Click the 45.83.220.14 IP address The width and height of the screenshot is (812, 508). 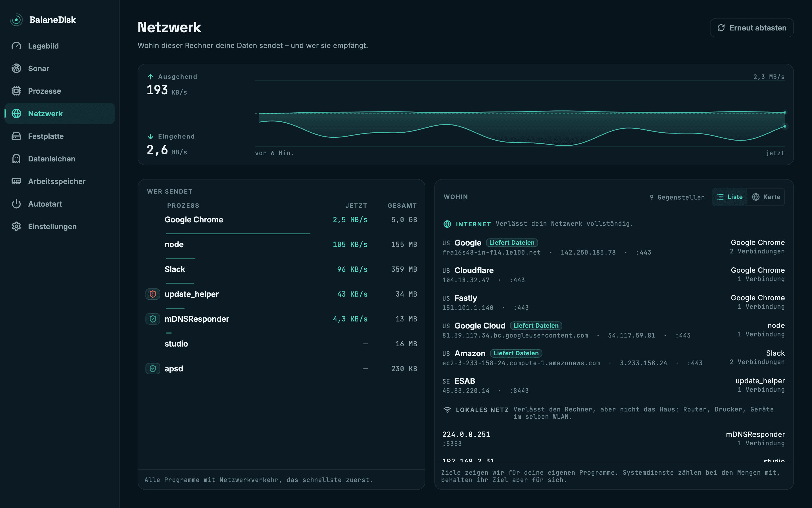coord(466,391)
